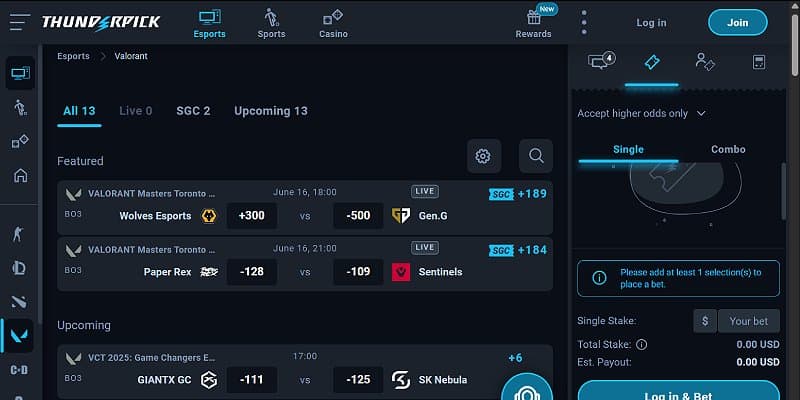800x400 pixels.
Task: Click the odds settings gear icon
Action: [483, 155]
